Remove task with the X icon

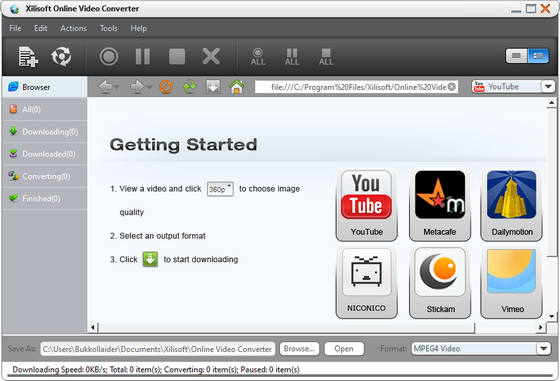[x=211, y=56]
